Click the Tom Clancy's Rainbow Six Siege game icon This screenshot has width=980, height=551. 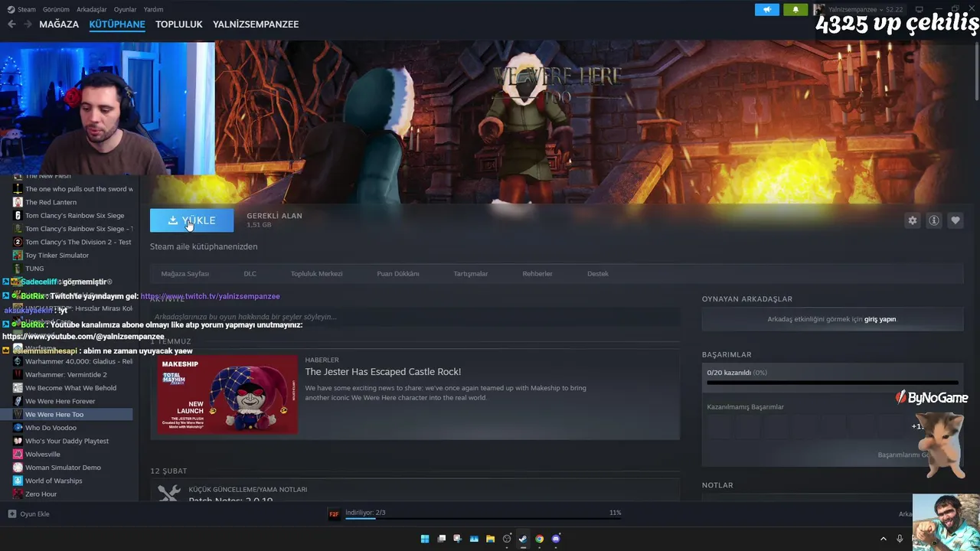18,216
